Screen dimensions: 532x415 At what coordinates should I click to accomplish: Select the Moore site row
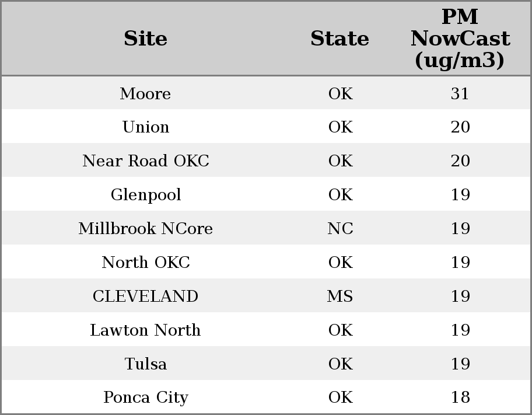click(266, 93)
